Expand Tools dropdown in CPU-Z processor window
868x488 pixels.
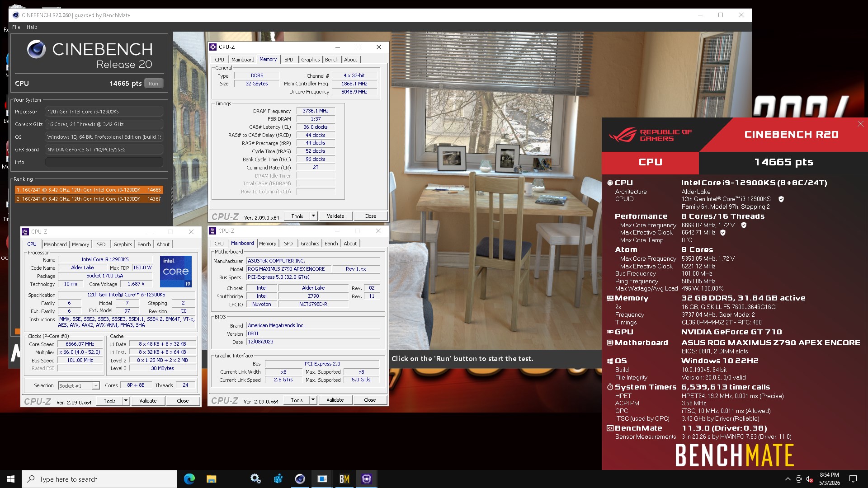click(x=126, y=401)
